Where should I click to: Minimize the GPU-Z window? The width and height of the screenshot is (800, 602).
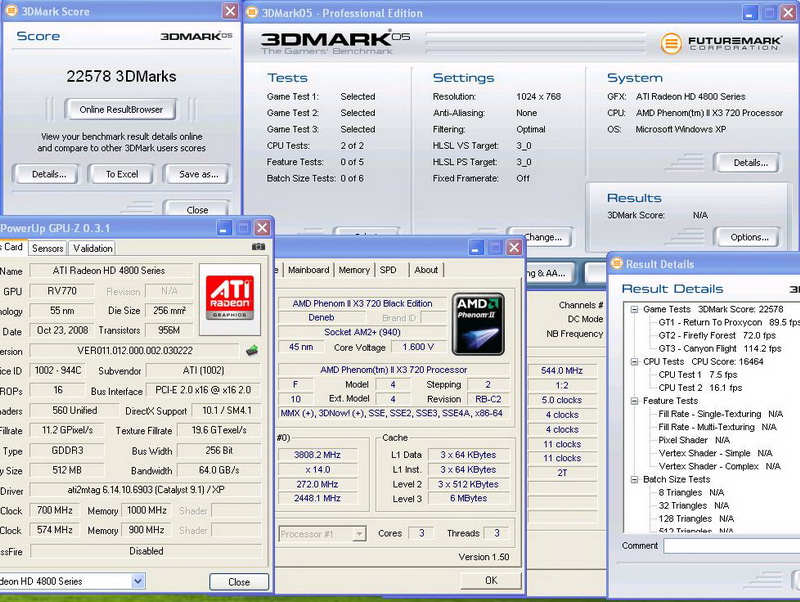tap(224, 228)
